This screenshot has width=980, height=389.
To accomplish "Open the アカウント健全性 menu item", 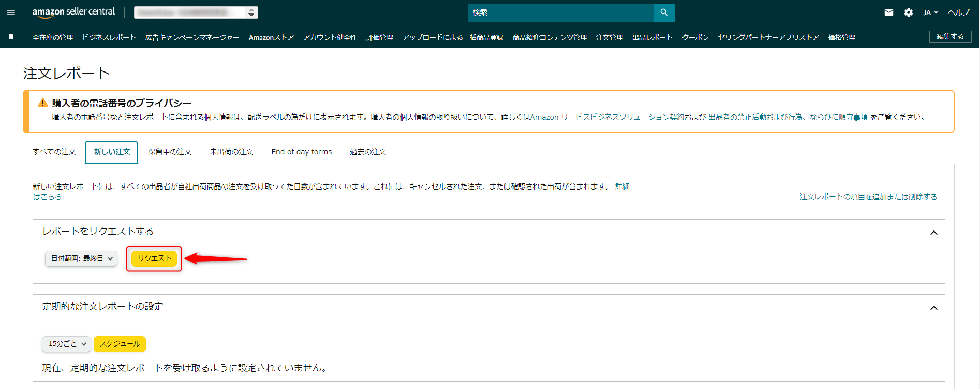I will tap(330, 37).
